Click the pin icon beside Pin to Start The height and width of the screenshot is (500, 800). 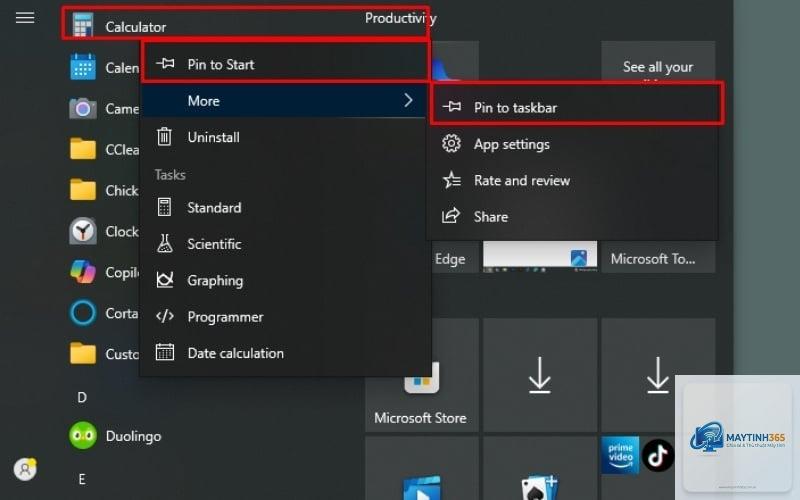coord(165,63)
